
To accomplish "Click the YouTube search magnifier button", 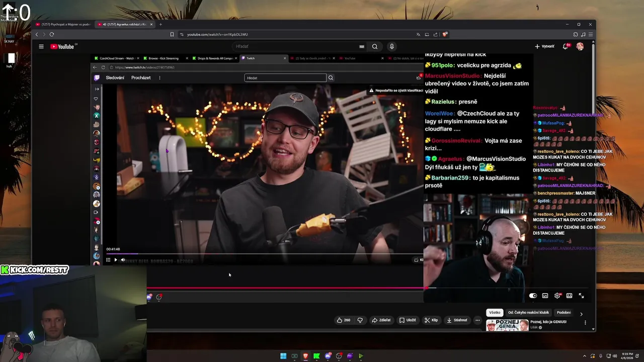I will click(375, 46).
